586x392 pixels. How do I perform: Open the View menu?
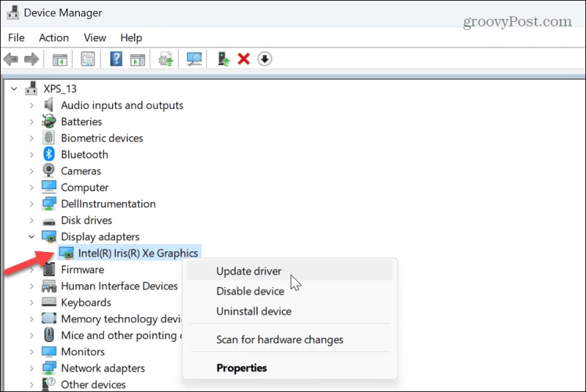tap(95, 38)
